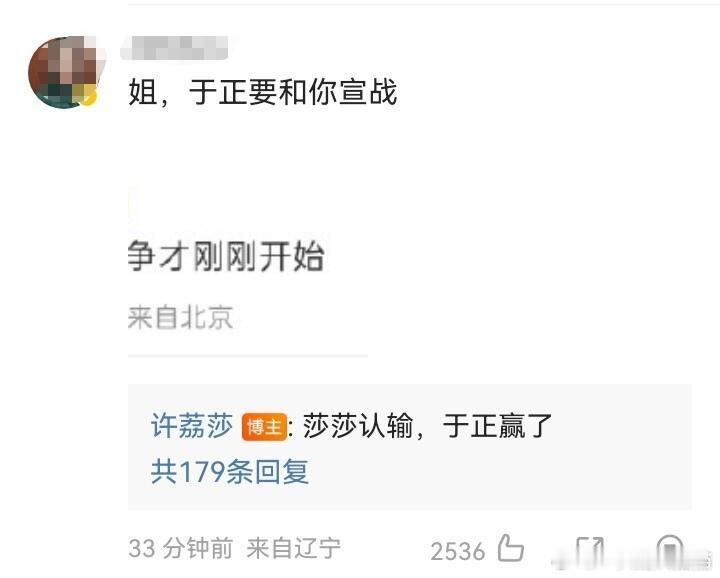Click the 2536 like count
720x578 pixels.
tap(457, 550)
